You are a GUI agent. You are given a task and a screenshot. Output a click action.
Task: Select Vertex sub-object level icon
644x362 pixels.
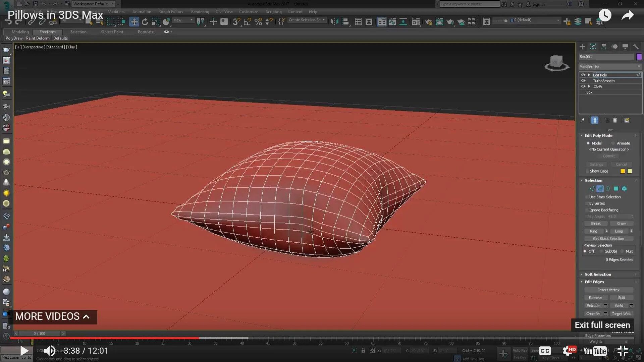click(592, 189)
